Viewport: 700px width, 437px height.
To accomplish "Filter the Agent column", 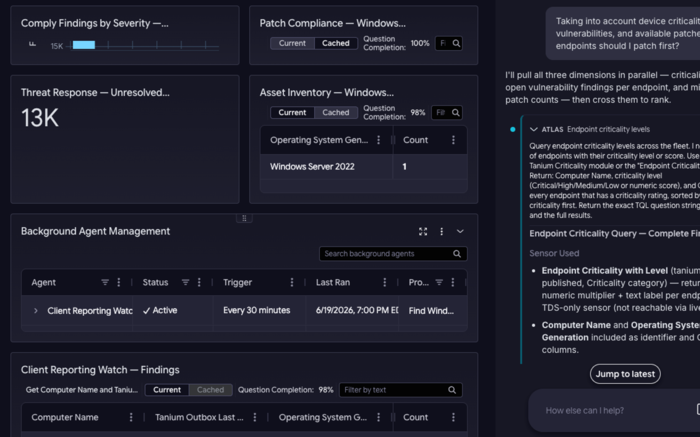I will coord(105,282).
